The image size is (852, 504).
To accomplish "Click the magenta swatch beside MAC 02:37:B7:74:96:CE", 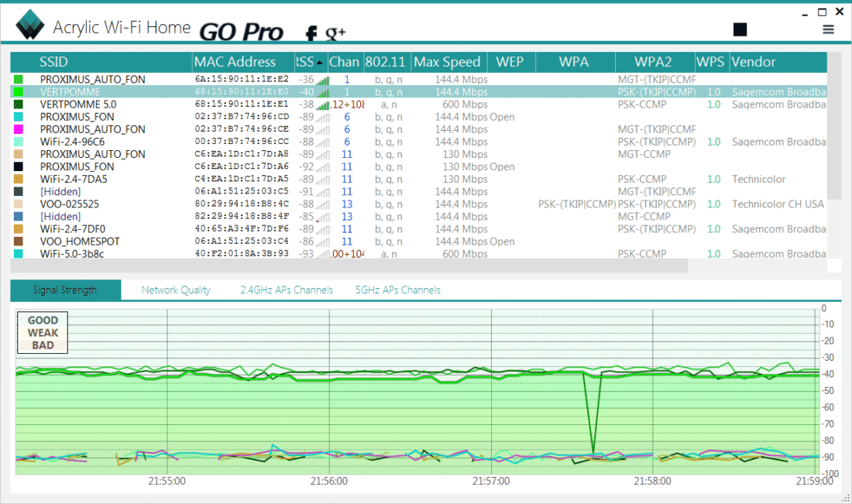I will [19, 129].
